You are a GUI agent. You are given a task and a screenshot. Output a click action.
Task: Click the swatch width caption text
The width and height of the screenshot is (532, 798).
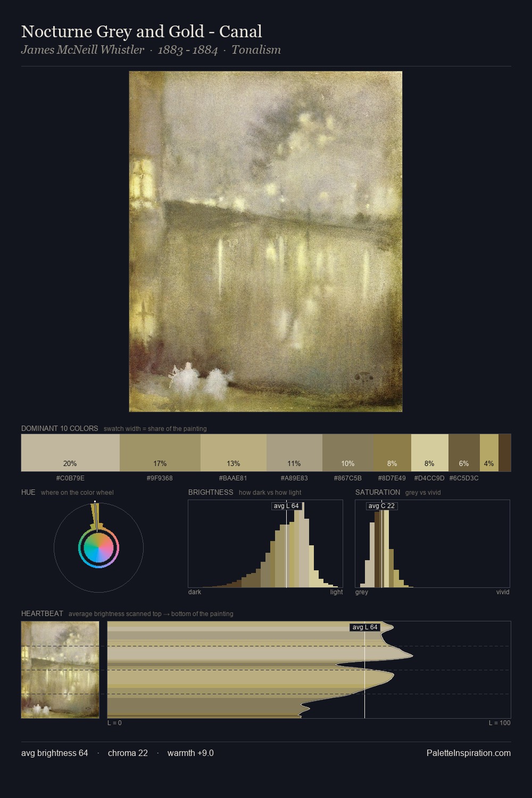155,429
